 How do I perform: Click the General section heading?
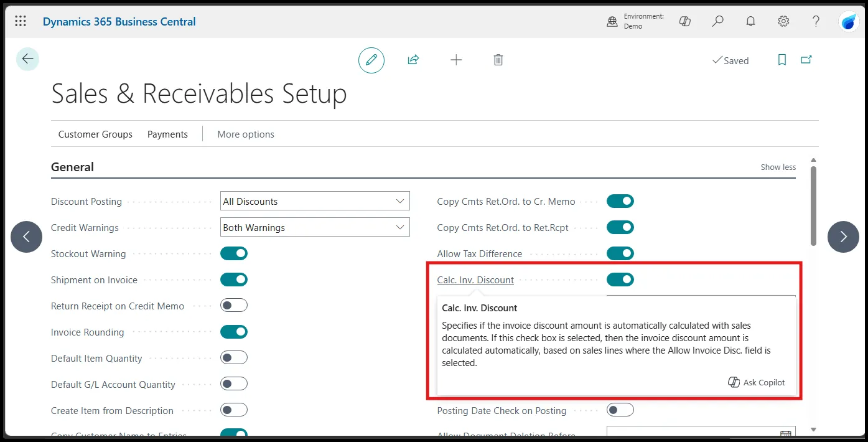coord(72,167)
